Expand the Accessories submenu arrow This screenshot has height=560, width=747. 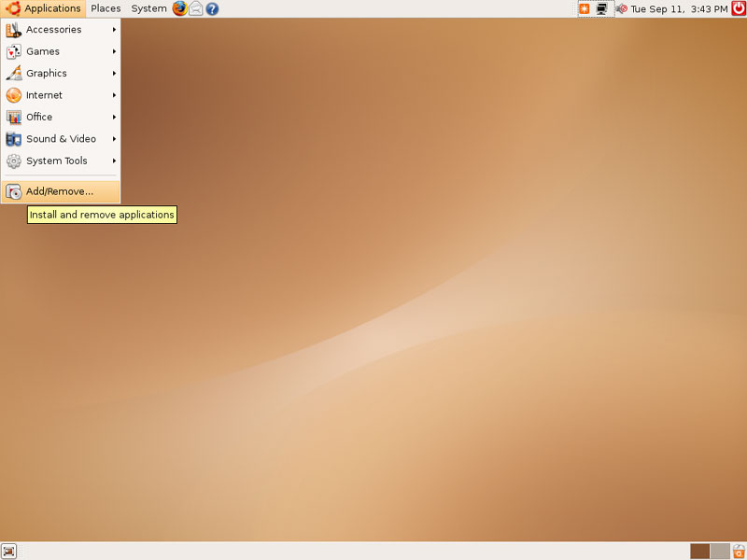click(x=114, y=30)
